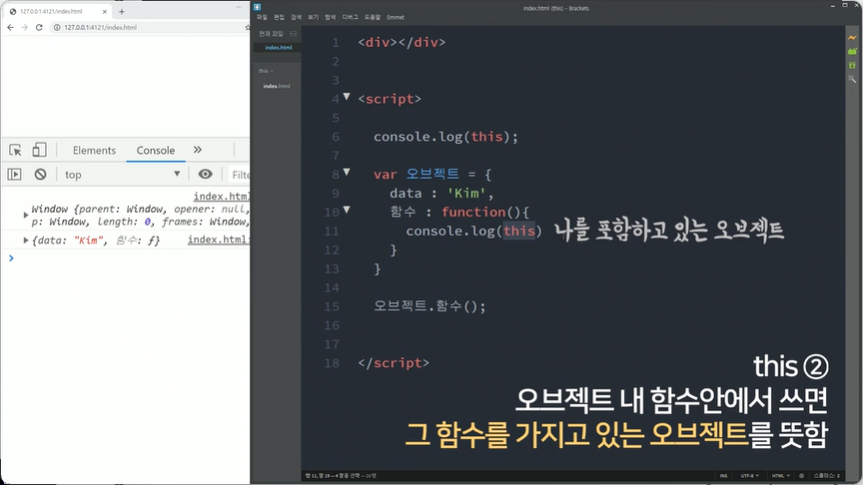This screenshot has height=485, width=863.
Task: Click the browser address bar URL
Action: pos(100,27)
